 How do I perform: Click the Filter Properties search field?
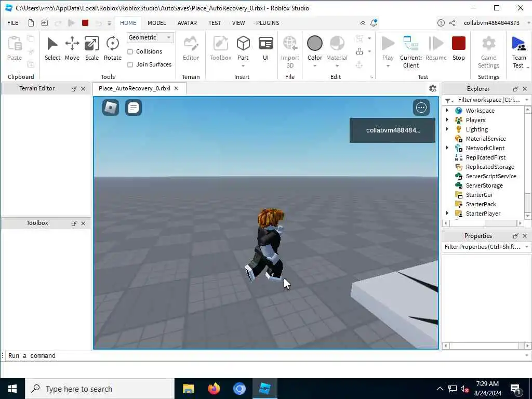pos(483,247)
